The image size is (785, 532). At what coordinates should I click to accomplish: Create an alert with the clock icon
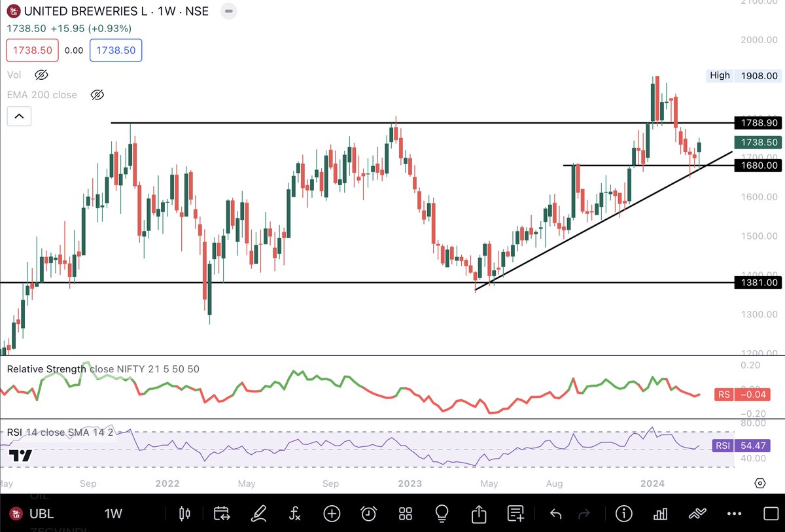coord(368,514)
